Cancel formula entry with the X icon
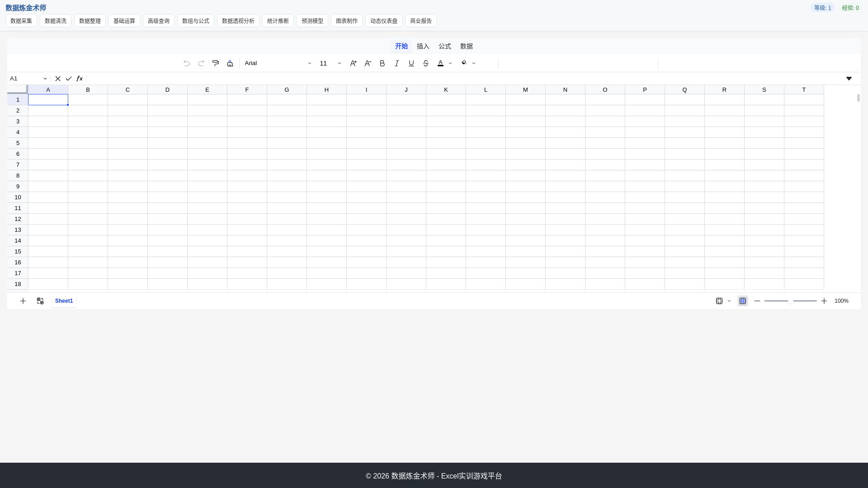This screenshot has width=868, height=488. click(58, 79)
